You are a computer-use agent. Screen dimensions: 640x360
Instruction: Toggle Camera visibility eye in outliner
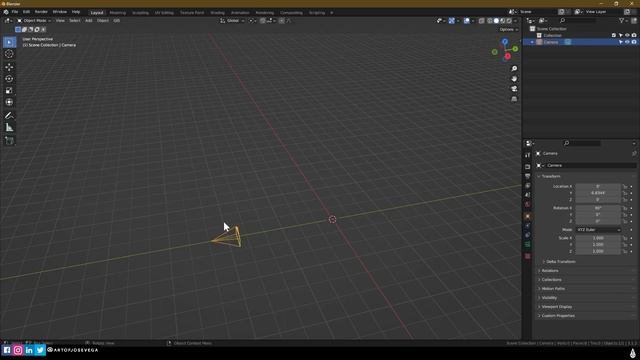pos(627,42)
